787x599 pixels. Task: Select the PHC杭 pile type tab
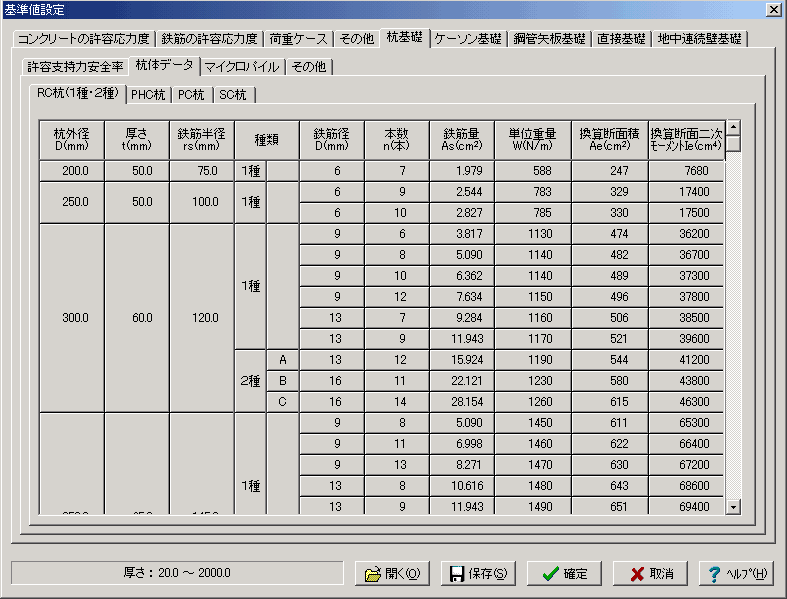[x=148, y=95]
